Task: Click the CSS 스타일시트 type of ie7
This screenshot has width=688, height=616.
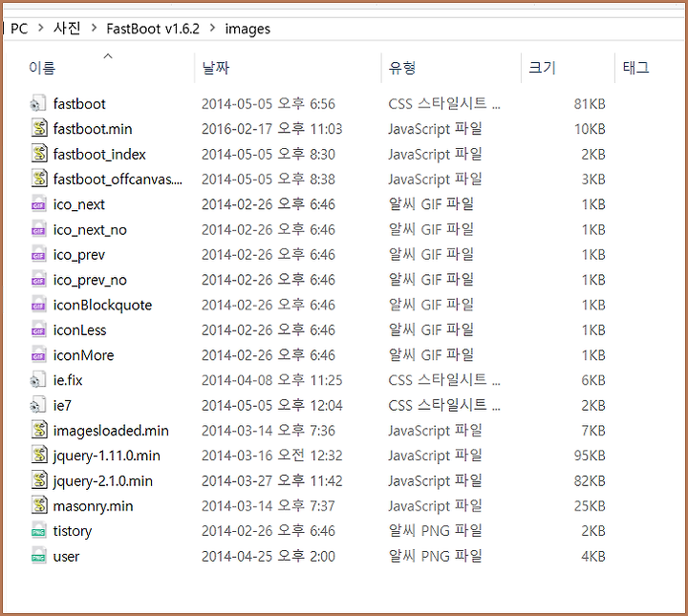Action: 444,405
